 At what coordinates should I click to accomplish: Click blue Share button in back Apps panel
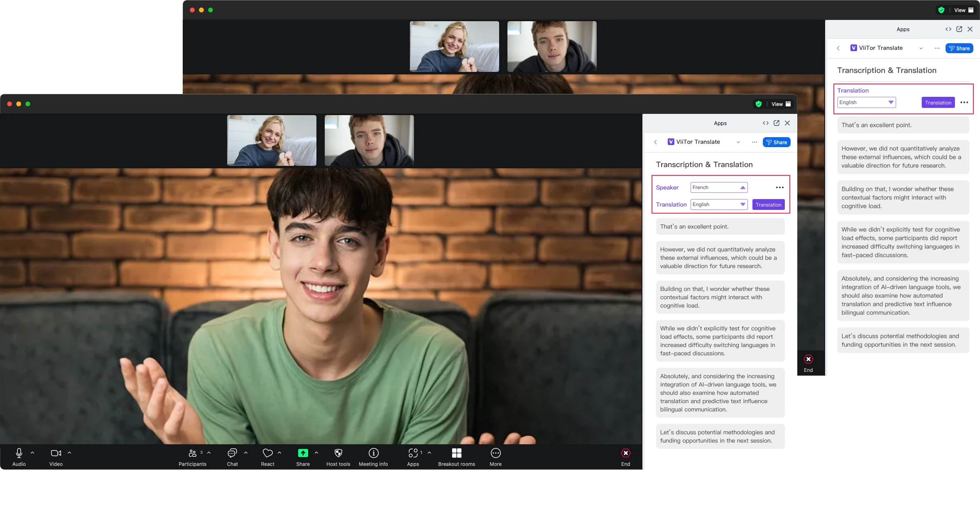coord(959,48)
